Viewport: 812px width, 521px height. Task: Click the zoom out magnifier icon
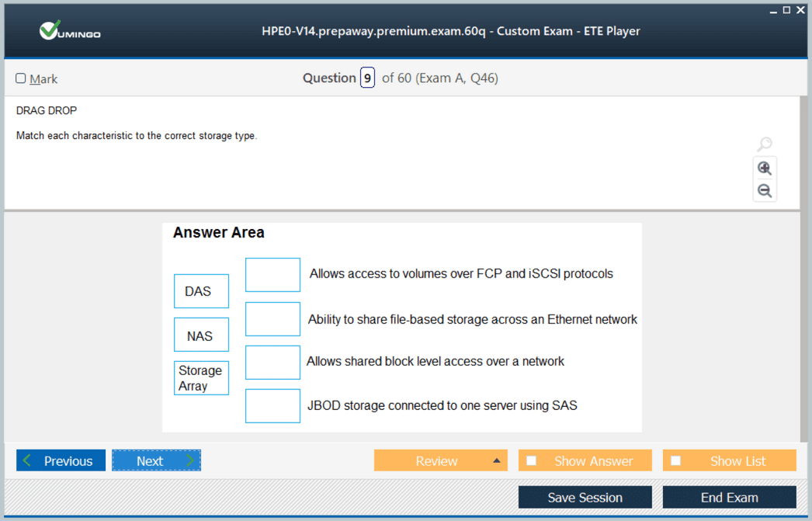click(765, 190)
